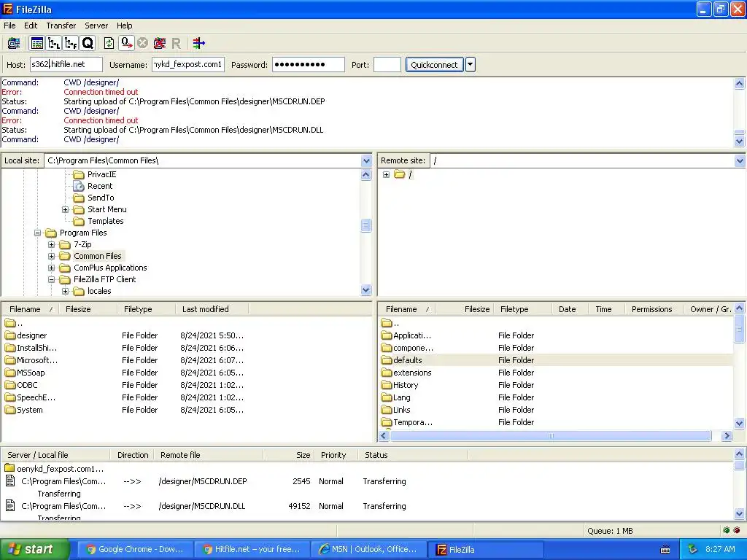The width and height of the screenshot is (747, 560).
Task: Click the ODBC folder icon
Action: click(10, 385)
